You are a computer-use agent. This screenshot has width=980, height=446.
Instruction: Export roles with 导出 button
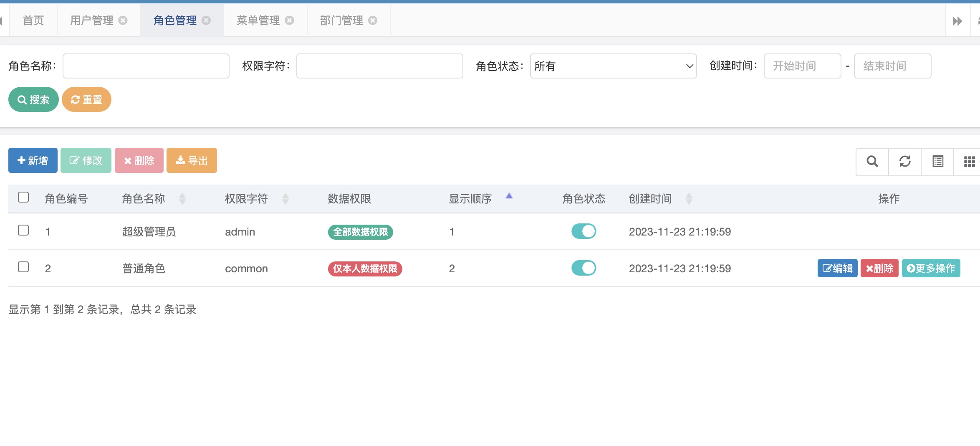point(192,160)
